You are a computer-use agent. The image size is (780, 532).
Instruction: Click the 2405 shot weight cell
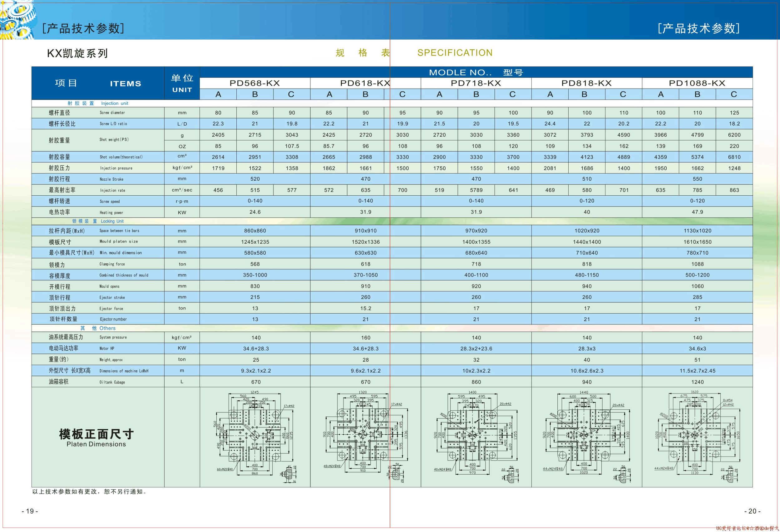click(x=218, y=135)
